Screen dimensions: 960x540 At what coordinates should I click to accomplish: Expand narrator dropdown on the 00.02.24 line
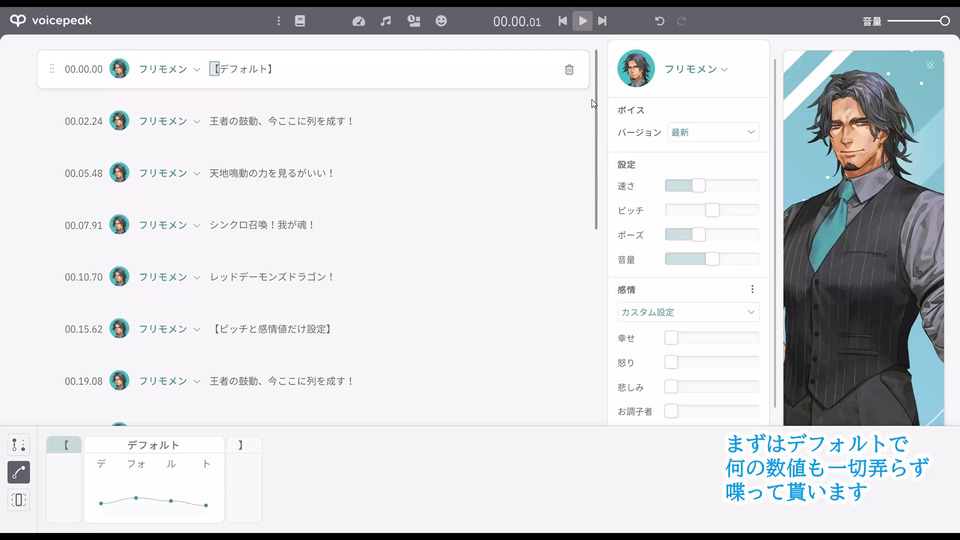[x=197, y=122]
